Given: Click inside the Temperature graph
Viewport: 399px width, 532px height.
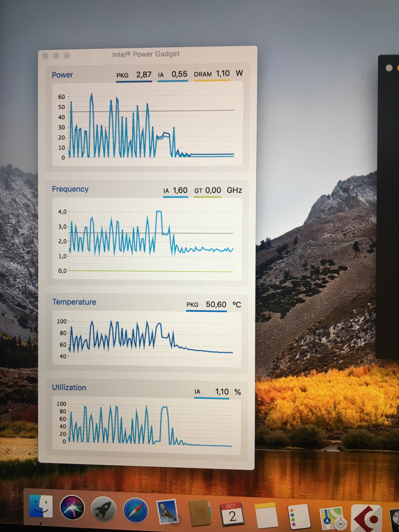Looking at the screenshot, I should [x=147, y=339].
